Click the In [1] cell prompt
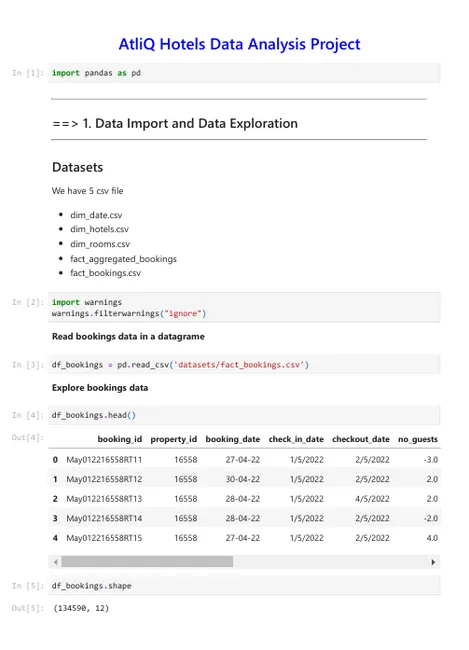The height and width of the screenshot is (650, 469). pyautogui.click(x=28, y=73)
